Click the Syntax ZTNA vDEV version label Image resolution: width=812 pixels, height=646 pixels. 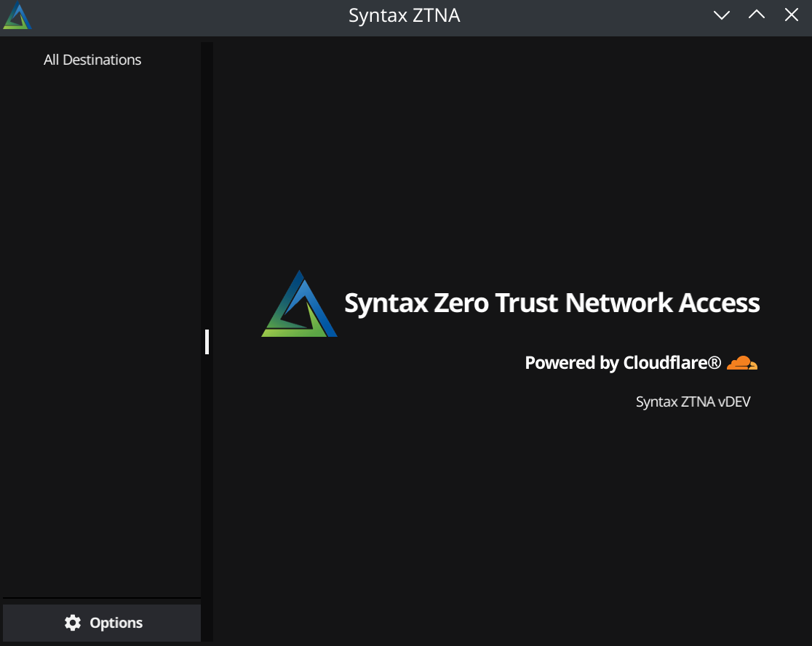693,402
